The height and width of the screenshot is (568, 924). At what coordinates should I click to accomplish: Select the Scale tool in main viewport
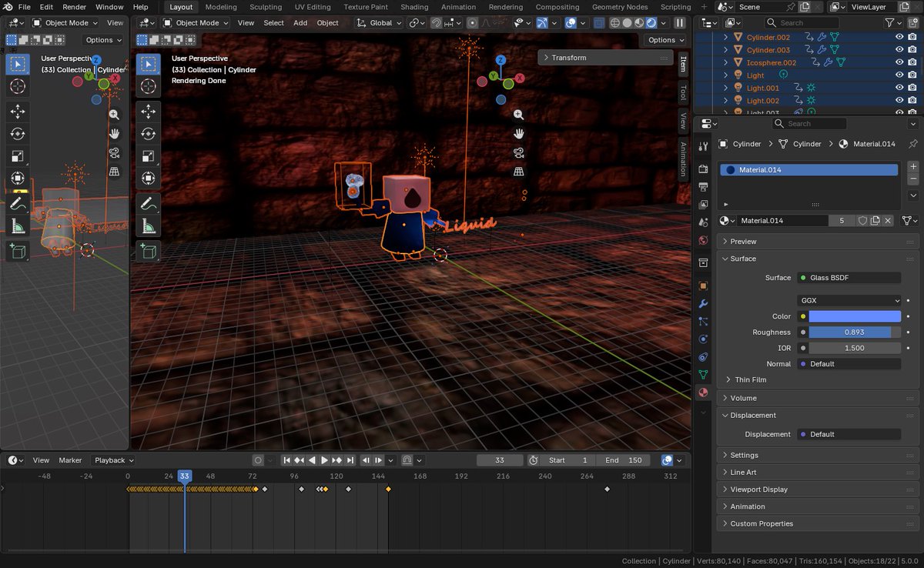pyautogui.click(x=149, y=156)
